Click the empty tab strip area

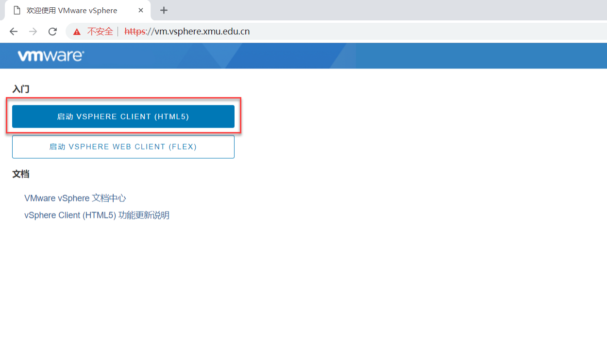pos(388,10)
